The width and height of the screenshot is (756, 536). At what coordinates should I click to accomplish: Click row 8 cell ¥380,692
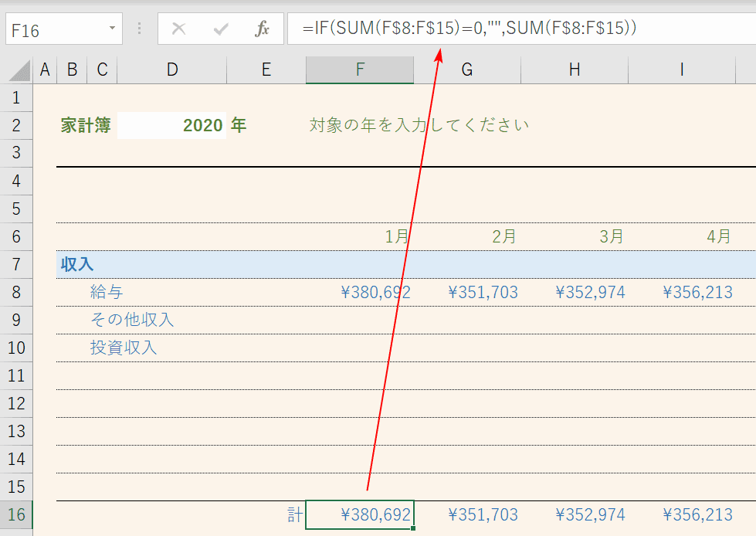[x=360, y=293]
